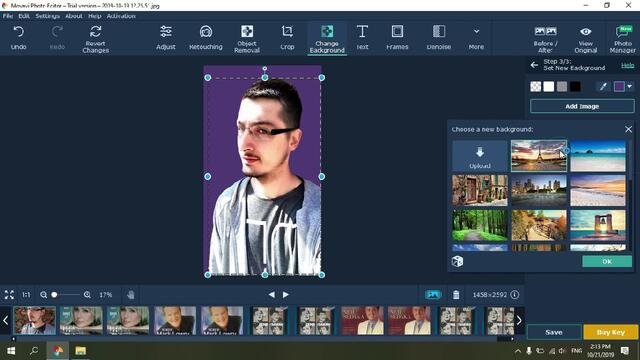
Task: Open the Frames tool
Action: tap(397, 38)
